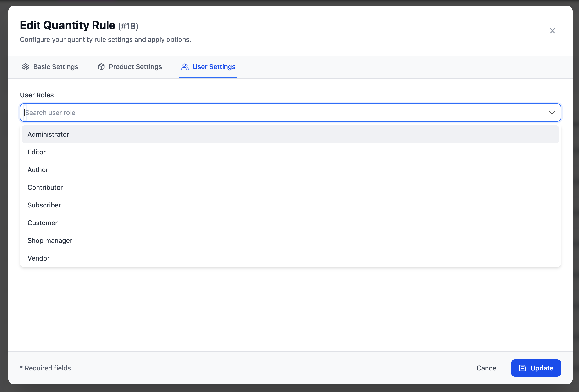Image resolution: width=579 pixels, height=392 pixels.
Task: Choose Administrator from the role list
Action: pyautogui.click(x=48, y=135)
